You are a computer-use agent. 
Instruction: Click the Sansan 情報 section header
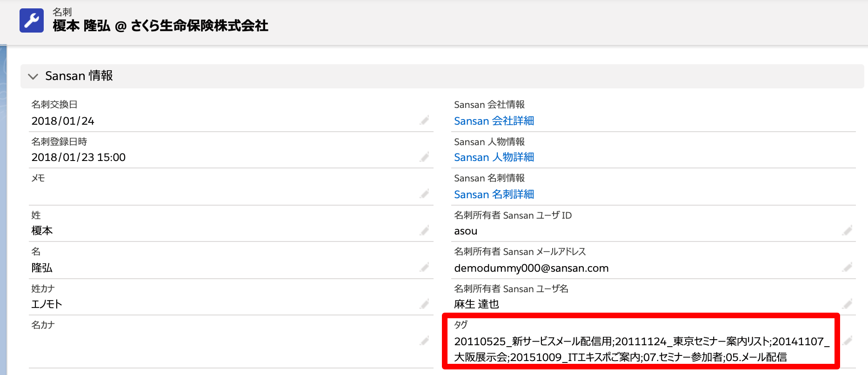tap(79, 76)
